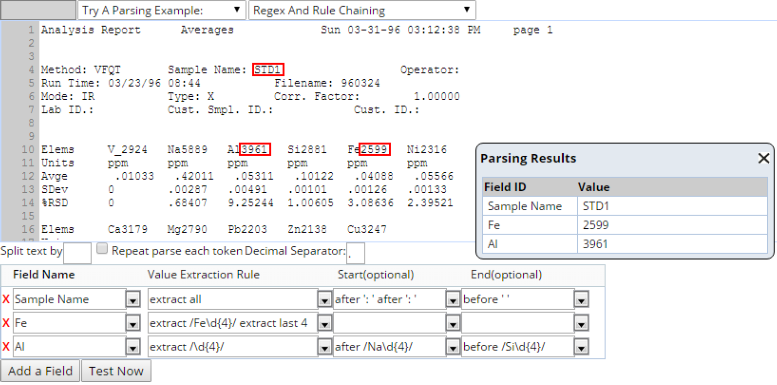Expand the 'extract all' rule dropdown arrow
This screenshot has height=385, width=777.
pos(324,300)
